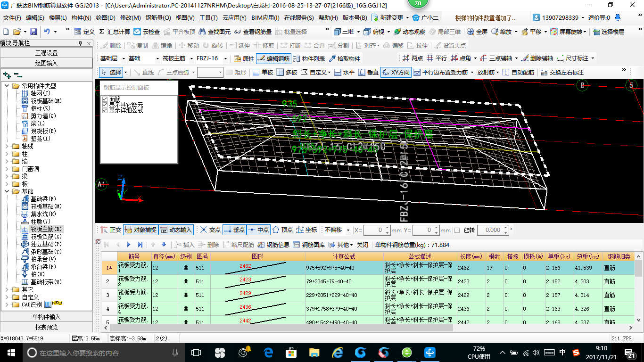Open the 楼层(L) menu
Image resolution: width=644 pixels, height=362 pixels.
point(58,18)
